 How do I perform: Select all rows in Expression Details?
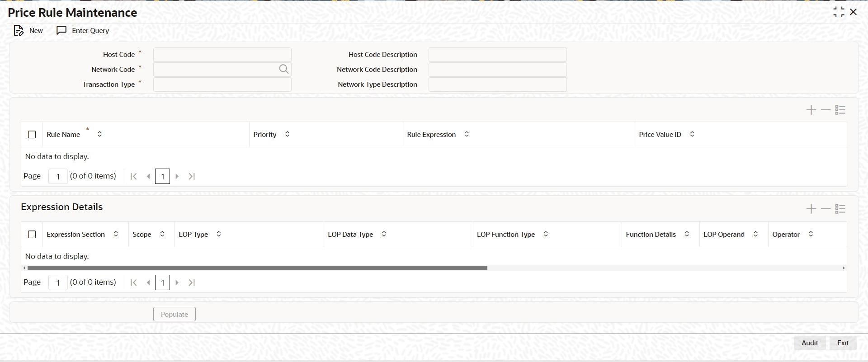[32, 235]
